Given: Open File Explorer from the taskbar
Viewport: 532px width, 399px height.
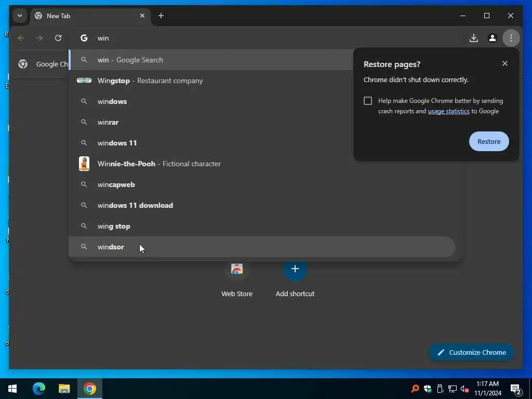Looking at the screenshot, I should coord(64,389).
